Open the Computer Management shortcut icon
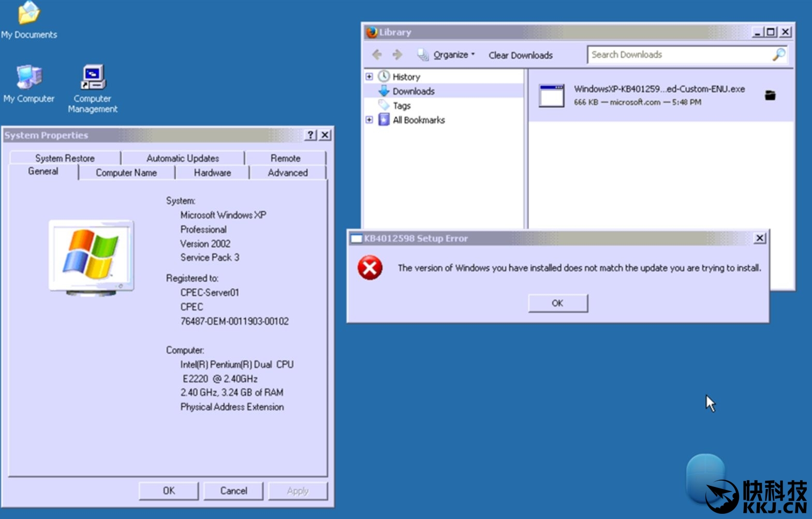Screen dimensions: 812x519 point(93,89)
